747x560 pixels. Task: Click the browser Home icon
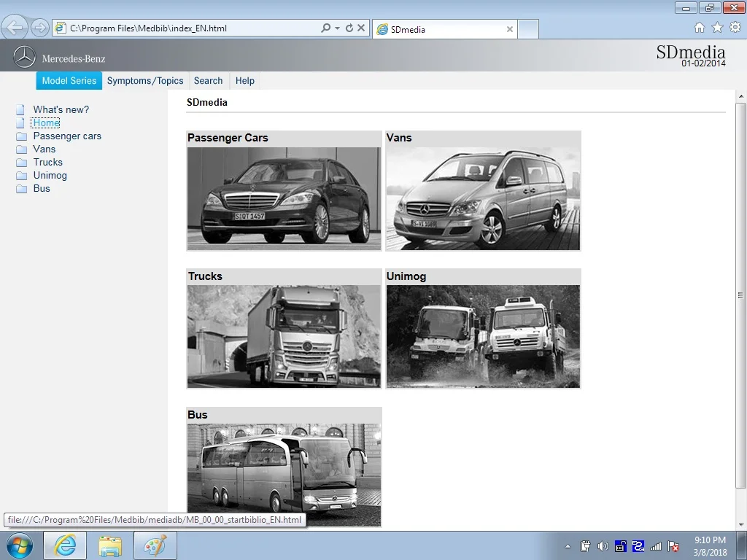[700, 28]
